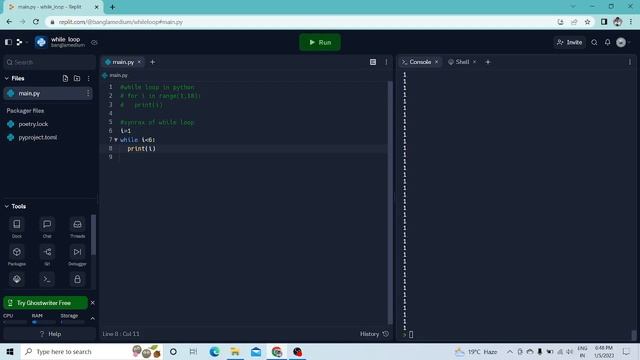Image resolution: width=640 pixels, height=360 pixels.
Task: Open editor pane three-dot menu
Action: tap(386, 62)
